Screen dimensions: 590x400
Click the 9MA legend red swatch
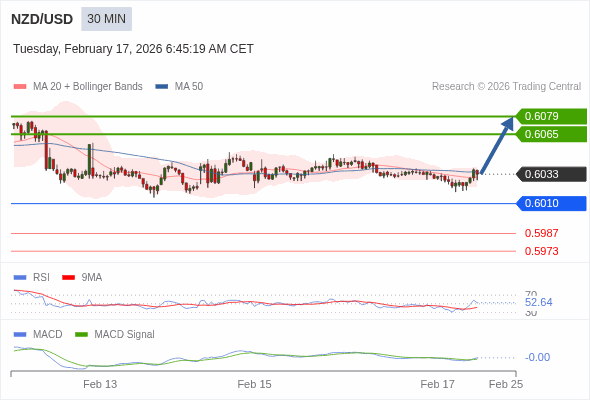pos(68,278)
